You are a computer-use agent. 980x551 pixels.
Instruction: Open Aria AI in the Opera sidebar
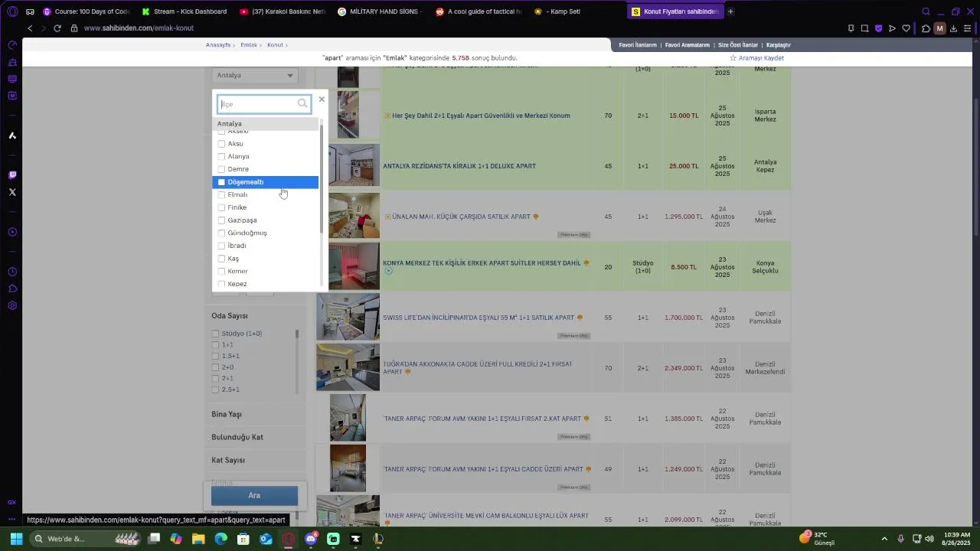tap(12, 135)
